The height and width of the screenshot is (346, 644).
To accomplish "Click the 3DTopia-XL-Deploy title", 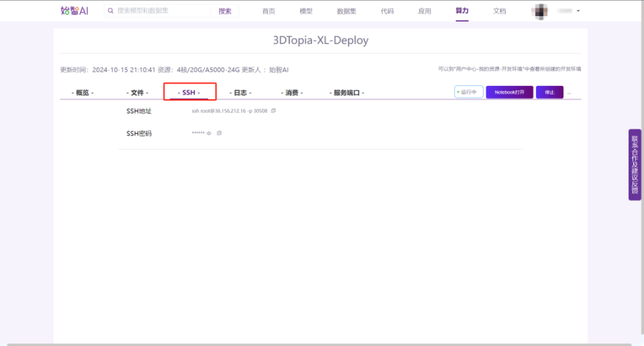I will click(x=321, y=40).
